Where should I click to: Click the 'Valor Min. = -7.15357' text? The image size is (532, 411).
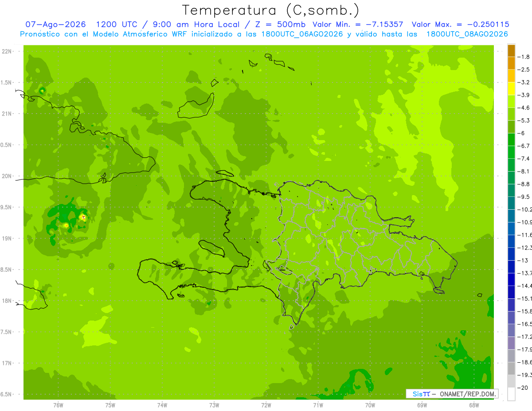pyautogui.click(x=358, y=24)
